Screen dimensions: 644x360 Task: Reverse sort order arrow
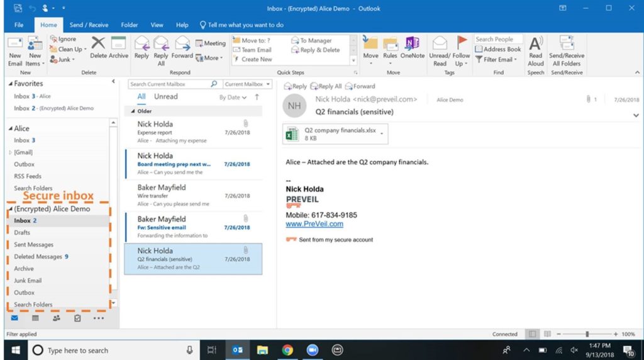click(257, 97)
